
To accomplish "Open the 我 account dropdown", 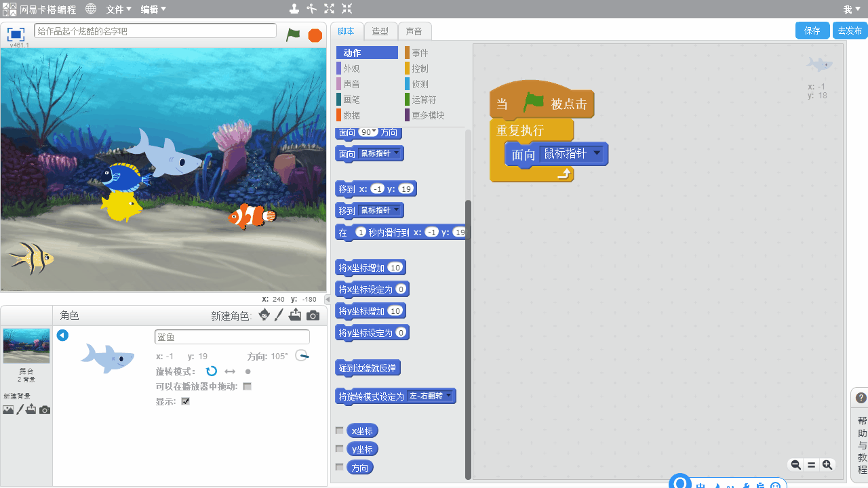I will (x=851, y=9).
